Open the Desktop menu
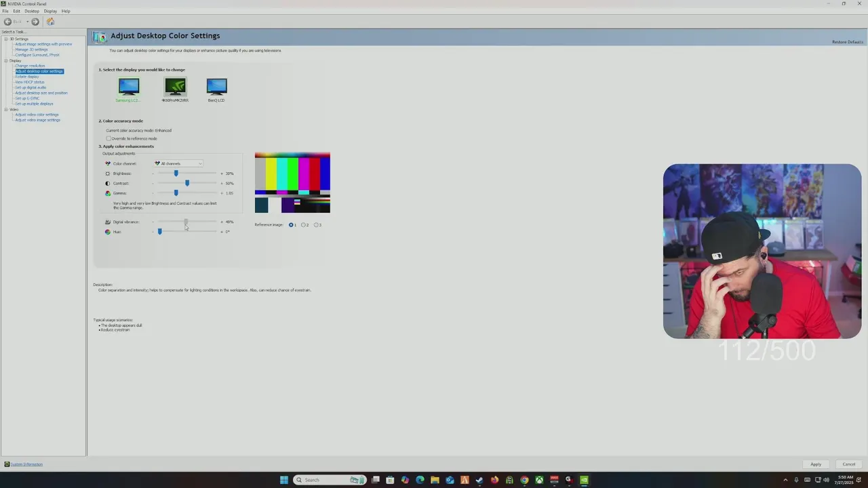Image resolution: width=868 pixels, height=488 pixels. click(32, 11)
